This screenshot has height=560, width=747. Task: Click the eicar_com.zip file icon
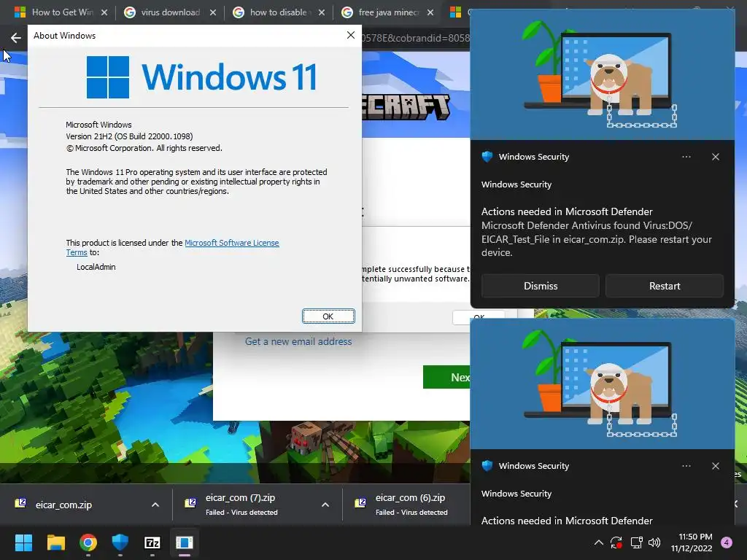tap(20, 503)
